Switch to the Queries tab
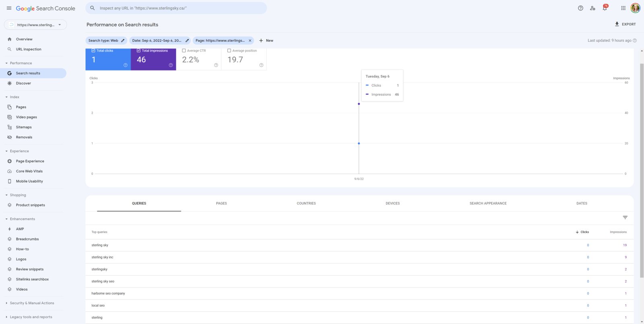 coord(139,203)
